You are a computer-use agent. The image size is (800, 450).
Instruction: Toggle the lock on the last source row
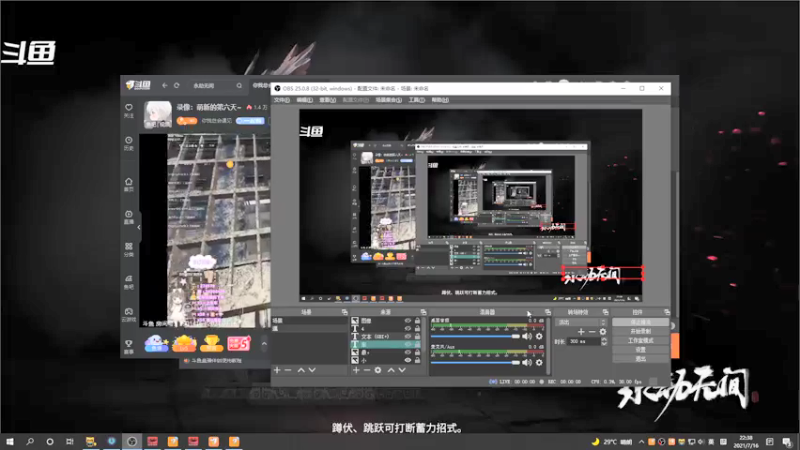click(417, 360)
